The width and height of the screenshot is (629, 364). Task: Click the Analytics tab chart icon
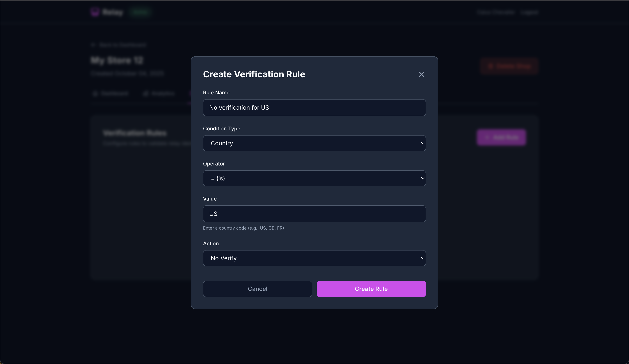(x=146, y=93)
